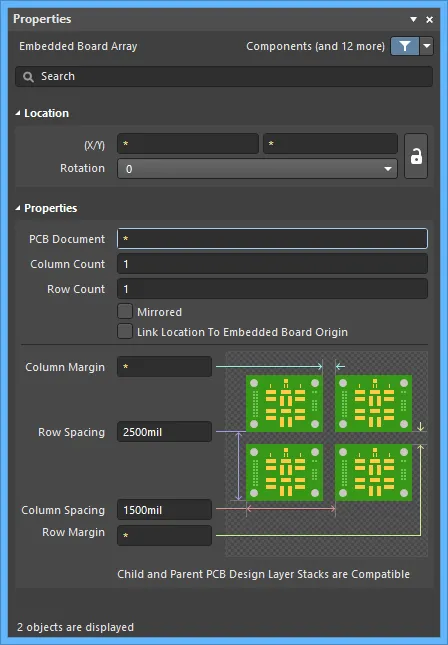Screen dimensions: 448x645
Task: Focus the Column Margin input
Action: tap(165, 367)
